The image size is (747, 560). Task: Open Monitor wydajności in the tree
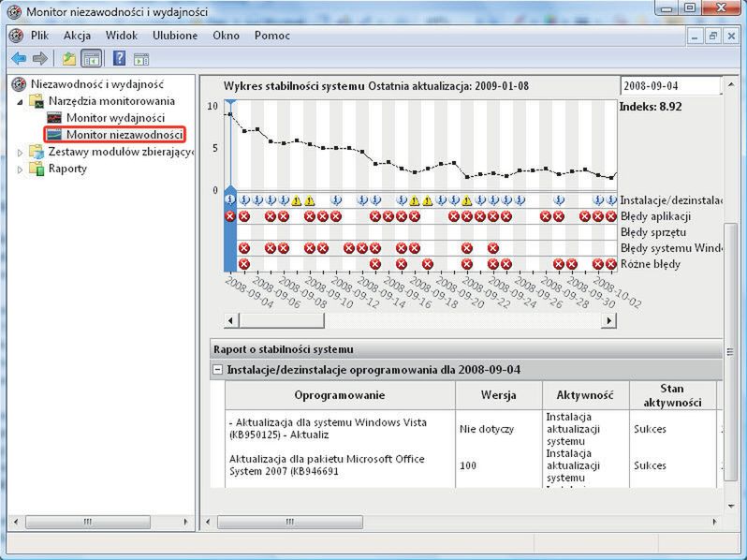[115, 118]
